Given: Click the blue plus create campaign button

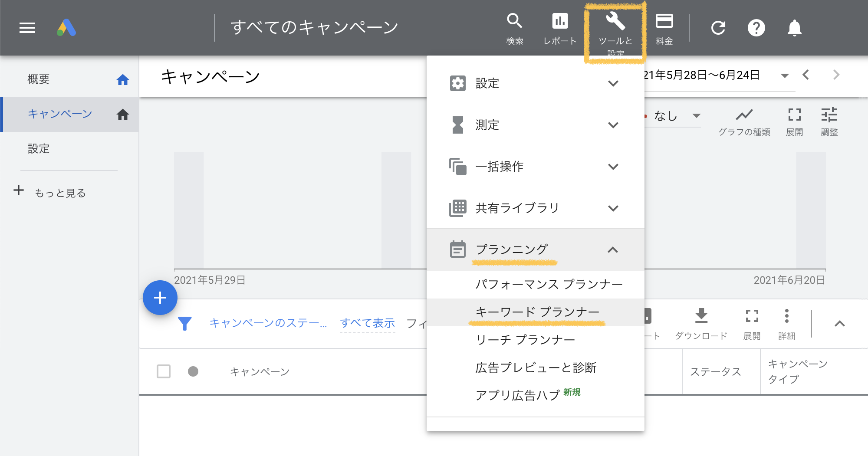Looking at the screenshot, I should [160, 298].
